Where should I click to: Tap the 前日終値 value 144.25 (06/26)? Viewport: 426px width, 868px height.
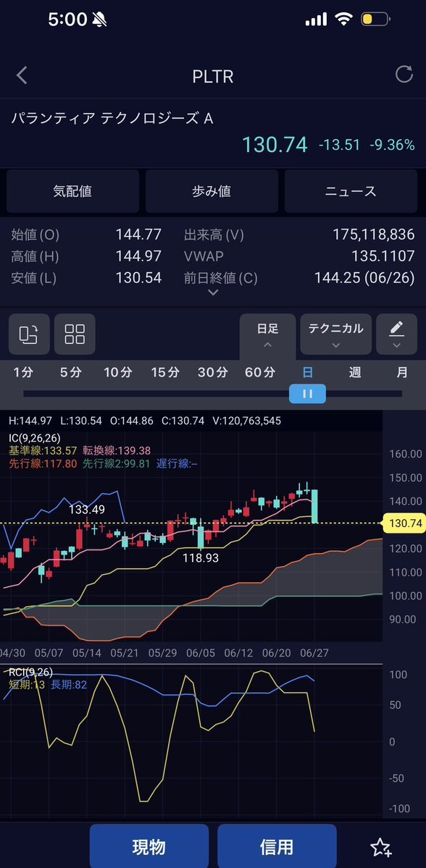pos(364,278)
